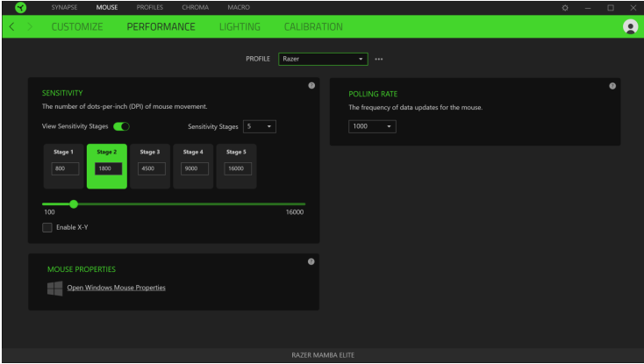
Task: Open Polling Rate help question mark icon
Action: tap(612, 85)
